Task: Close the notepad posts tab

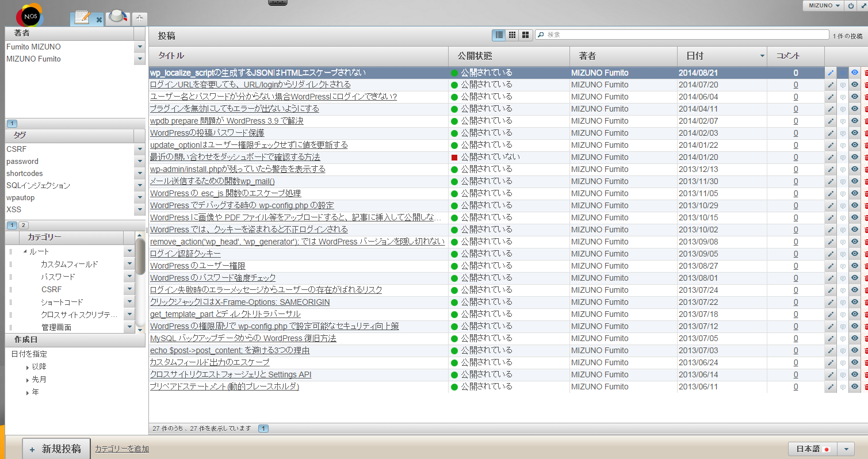Action: pos(99,20)
